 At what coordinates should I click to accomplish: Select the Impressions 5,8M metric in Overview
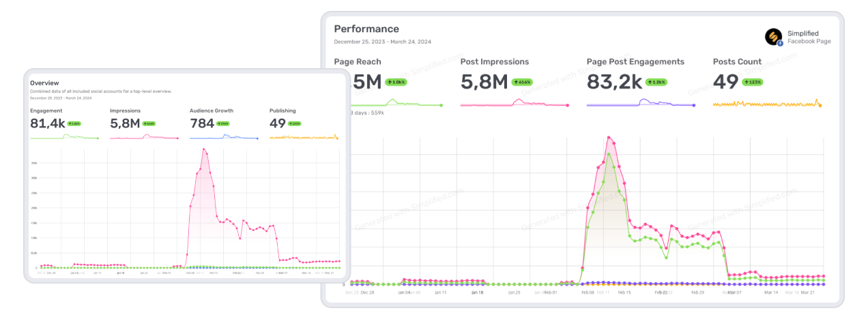[124, 123]
